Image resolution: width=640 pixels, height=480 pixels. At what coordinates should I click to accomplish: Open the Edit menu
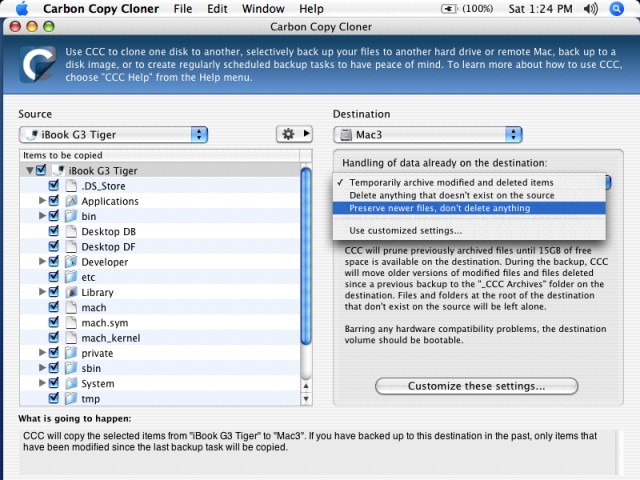217,9
